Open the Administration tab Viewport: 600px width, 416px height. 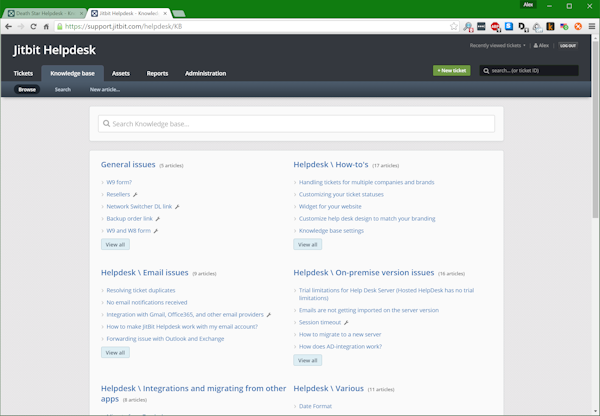(x=205, y=73)
